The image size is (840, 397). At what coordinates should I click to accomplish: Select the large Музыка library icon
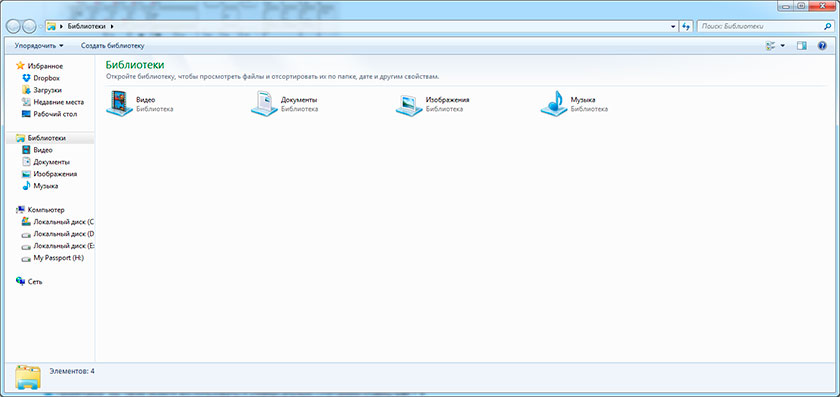(x=553, y=103)
